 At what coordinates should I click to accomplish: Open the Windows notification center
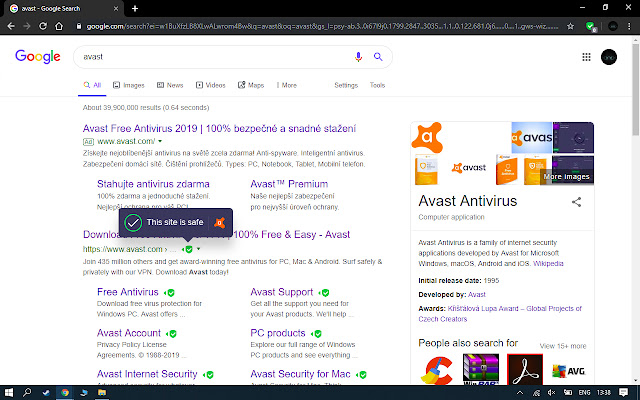click(x=623, y=393)
